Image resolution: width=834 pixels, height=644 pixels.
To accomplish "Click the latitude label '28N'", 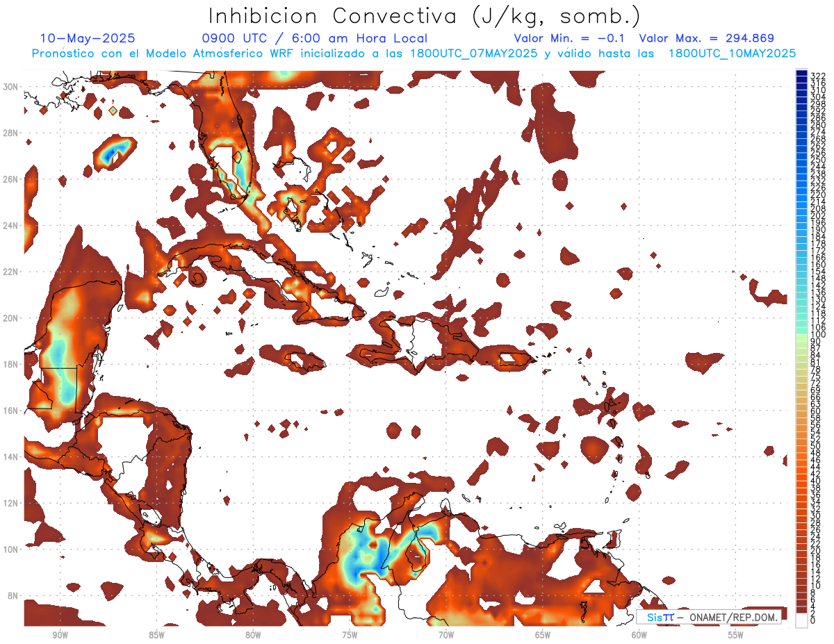I will [x=11, y=133].
